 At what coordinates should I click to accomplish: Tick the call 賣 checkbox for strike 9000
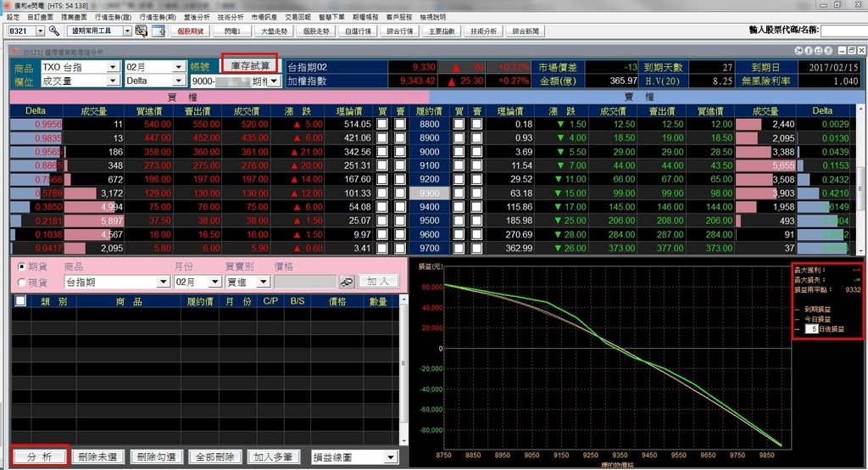coord(400,151)
